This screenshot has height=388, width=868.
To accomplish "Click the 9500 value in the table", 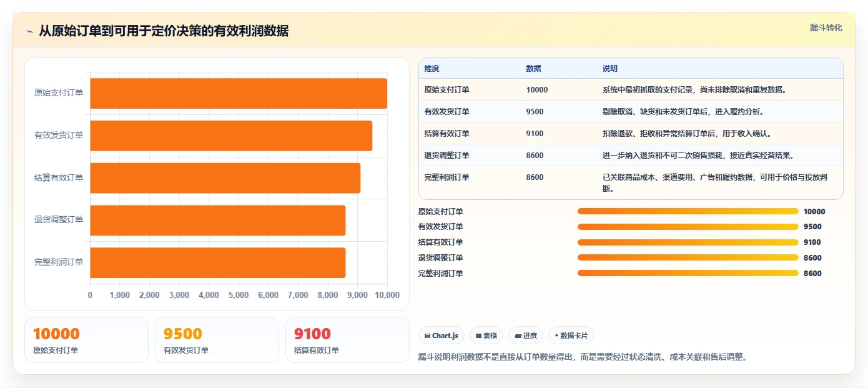I will (535, 112).
